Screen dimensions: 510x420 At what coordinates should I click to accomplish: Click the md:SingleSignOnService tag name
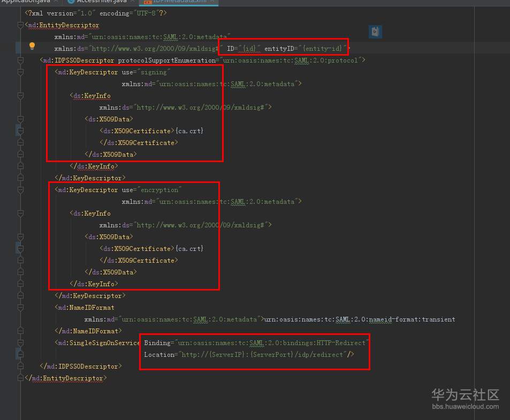pos(99,343)
